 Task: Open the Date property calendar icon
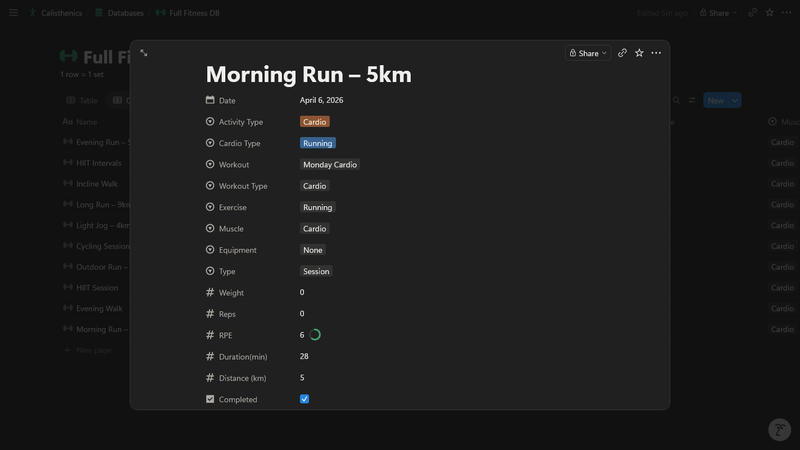210,100
